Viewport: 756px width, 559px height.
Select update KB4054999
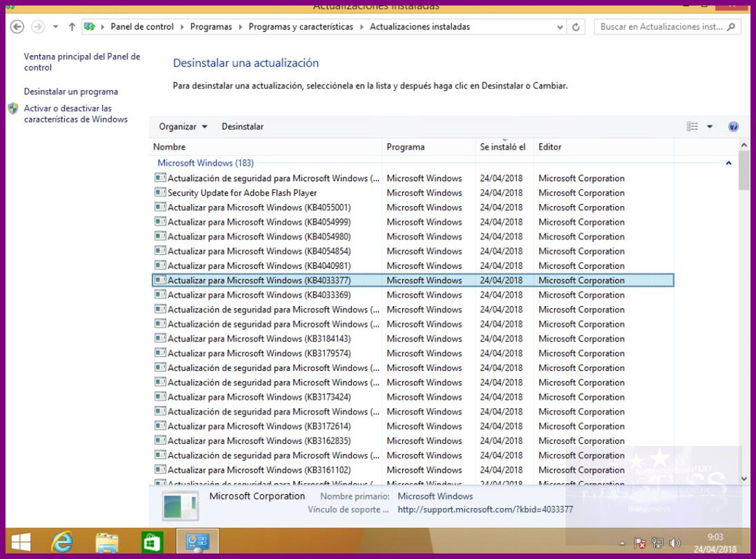[x=413, y=222]
